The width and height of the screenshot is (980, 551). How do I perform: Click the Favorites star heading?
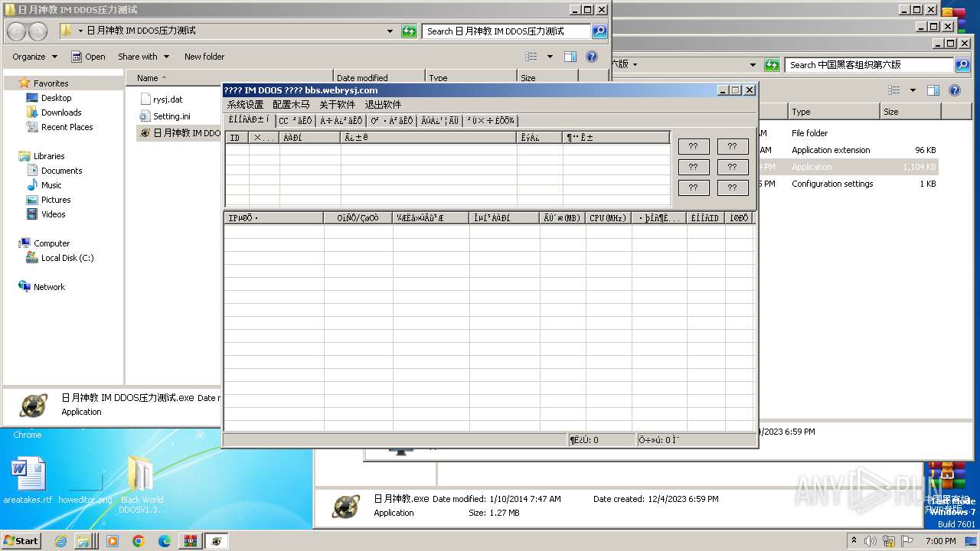(x=51, y=83)
